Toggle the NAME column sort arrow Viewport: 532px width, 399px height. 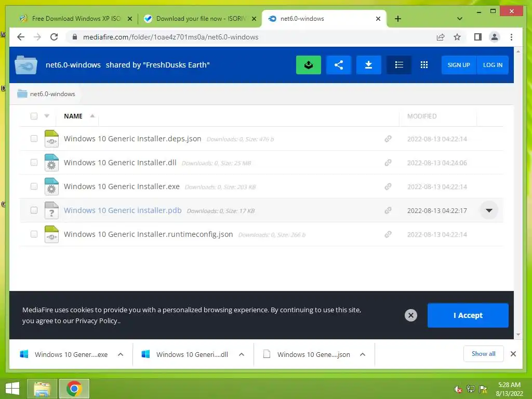click(92, 116)
